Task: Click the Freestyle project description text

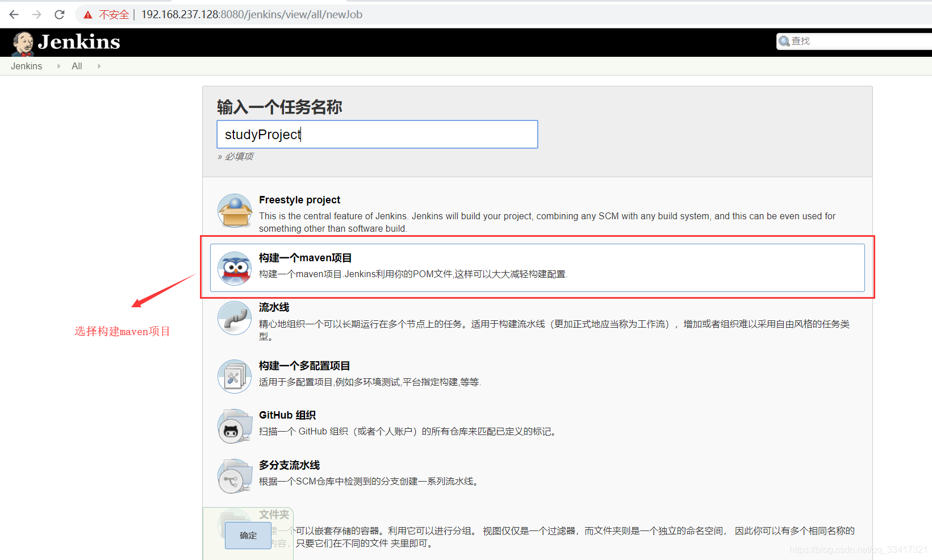Action: tap(547, 222)
